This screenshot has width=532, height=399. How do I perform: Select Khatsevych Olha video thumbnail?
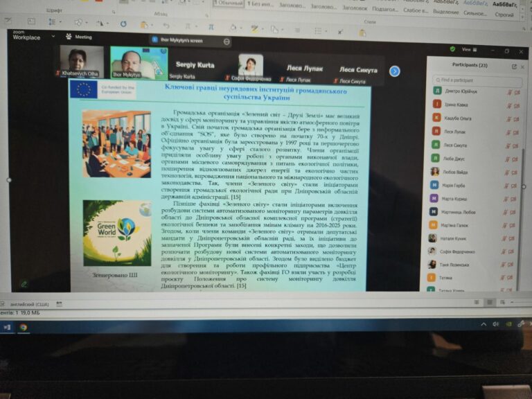[x=81, y=62]
